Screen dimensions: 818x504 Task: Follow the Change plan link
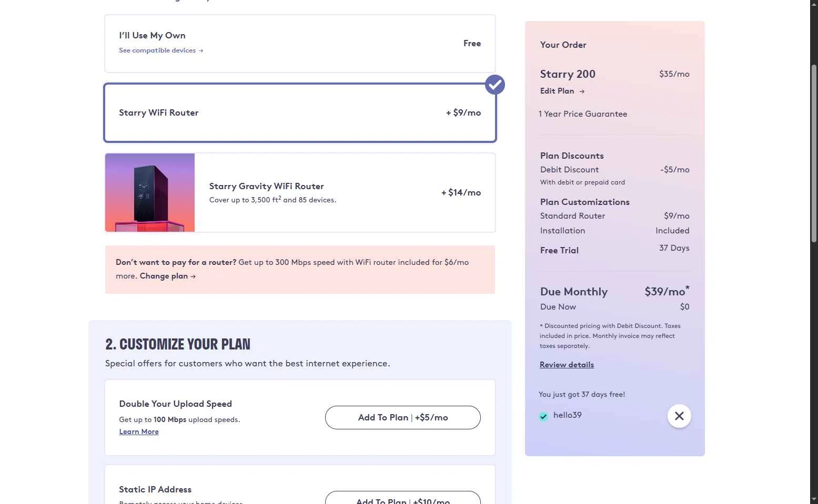point(168,276)
